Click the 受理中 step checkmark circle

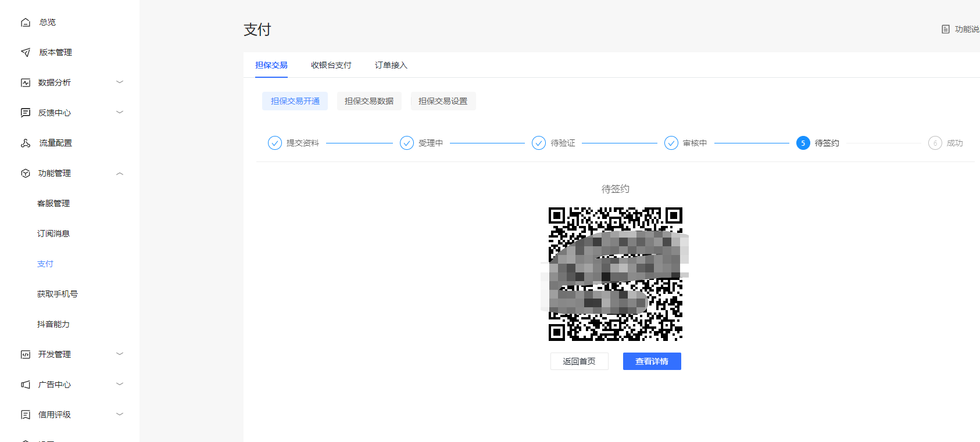pos(407,143)
